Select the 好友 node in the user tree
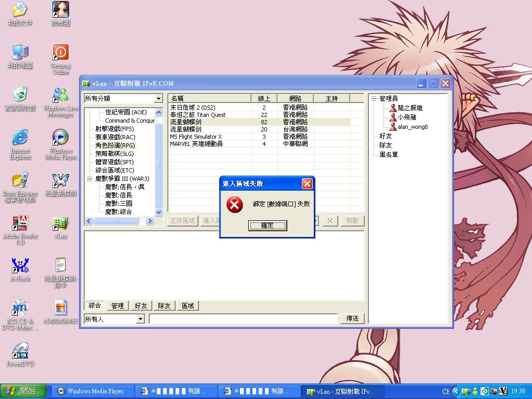 pyautogui.click(x=385, y=136)
